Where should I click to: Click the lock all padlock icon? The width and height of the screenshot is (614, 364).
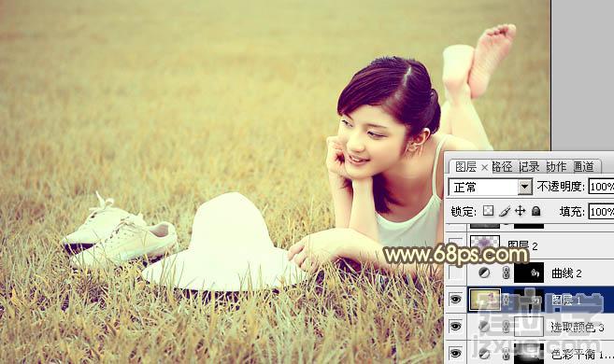tap(536, 211)
